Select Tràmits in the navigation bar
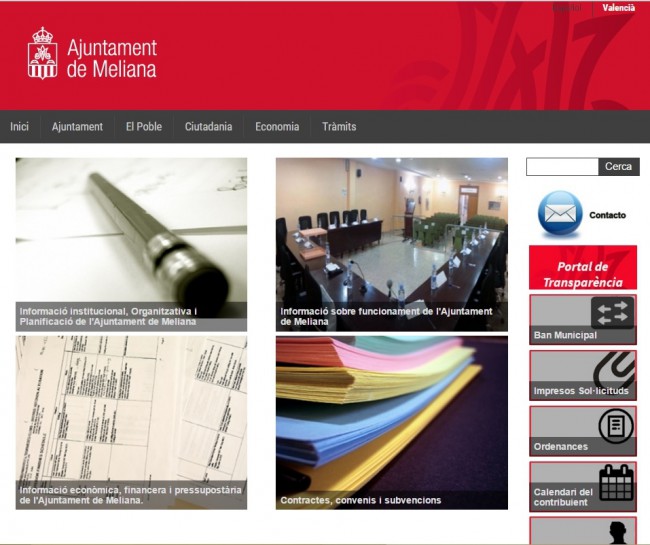 339,127
